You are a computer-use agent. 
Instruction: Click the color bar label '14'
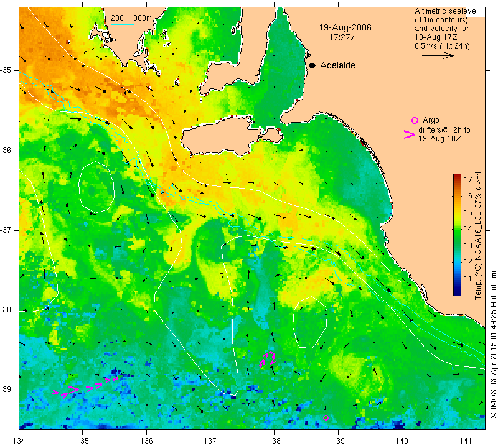tap(468, 229)
